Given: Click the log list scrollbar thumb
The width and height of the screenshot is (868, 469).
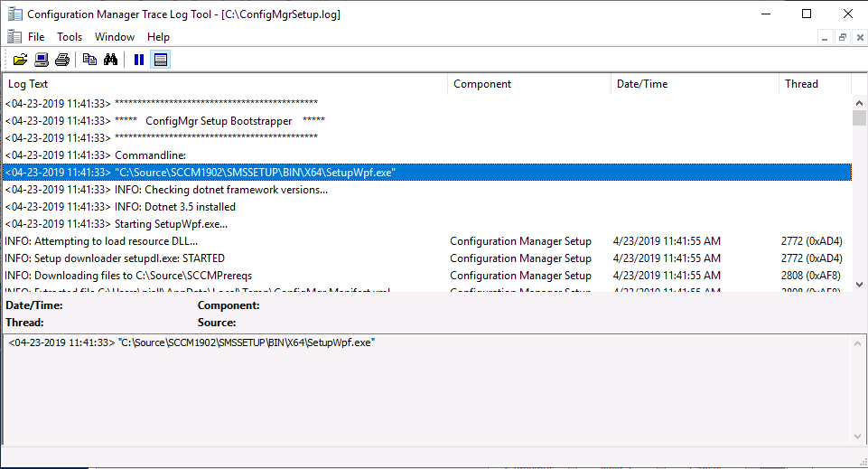Looking at the screenshot, I should [859, 118].
